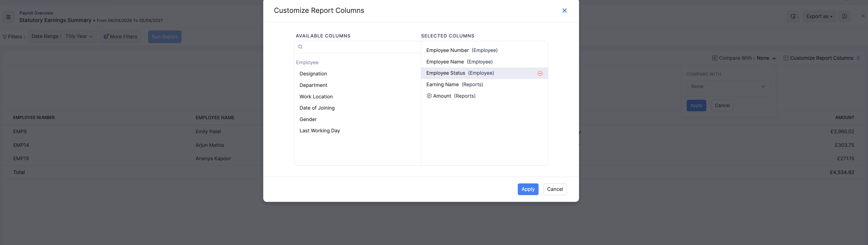
Task: Click the schedule report icon near Export as
Action: (793, 16)
